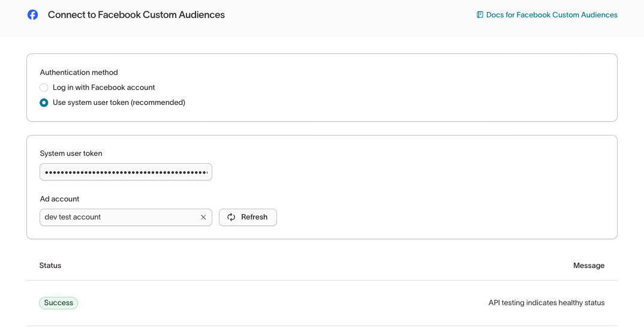Screen dimensions: 644x331
Task: Select the Log in with Facebook account radio
Action: click(x=44, y=88)
